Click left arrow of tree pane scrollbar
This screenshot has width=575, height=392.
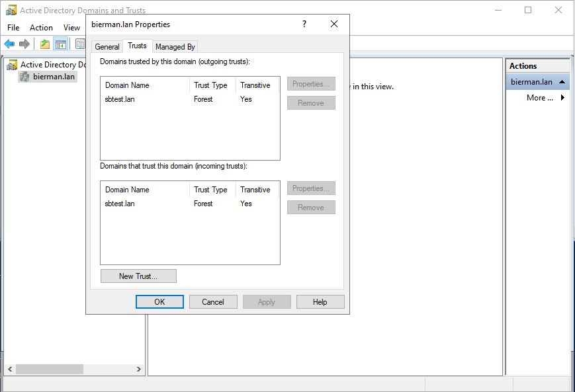(x=10, y=370)
